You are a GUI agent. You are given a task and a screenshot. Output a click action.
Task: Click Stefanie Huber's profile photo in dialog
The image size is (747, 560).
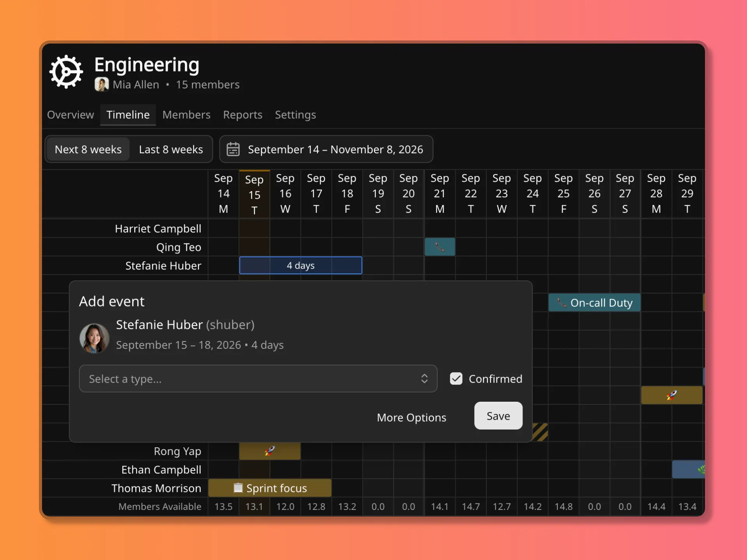point(94,338)
